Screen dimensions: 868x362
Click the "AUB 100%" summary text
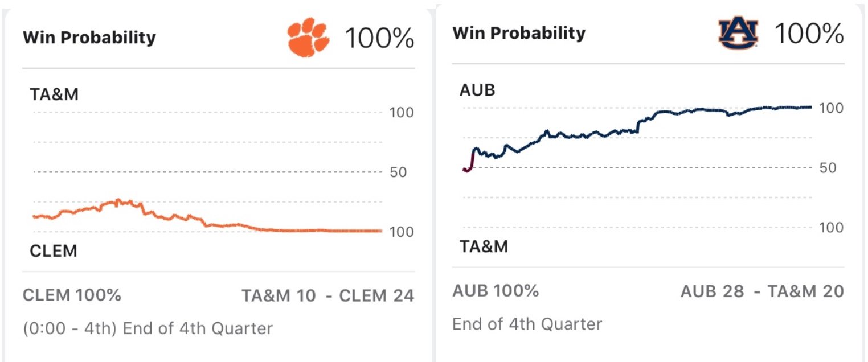point(496,291)
